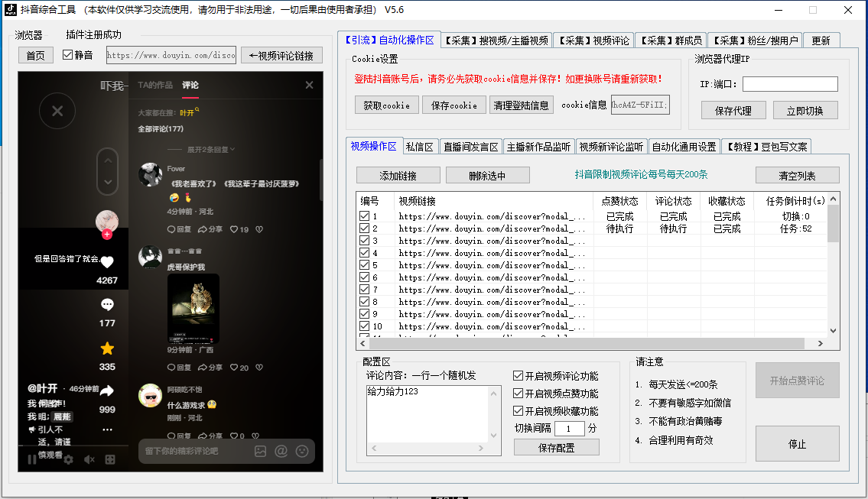Uncheck row 2 in the video link list
The width and height of the screenshot is (868, 499).
tap(364, 228)
